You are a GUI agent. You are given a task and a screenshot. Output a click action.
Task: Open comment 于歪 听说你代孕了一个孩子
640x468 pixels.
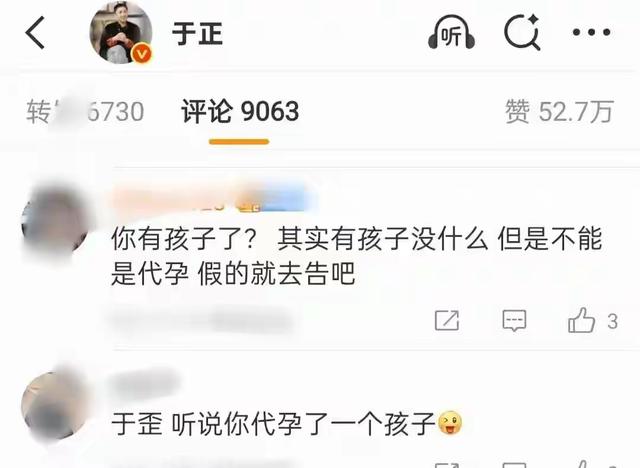coord(287,424)
